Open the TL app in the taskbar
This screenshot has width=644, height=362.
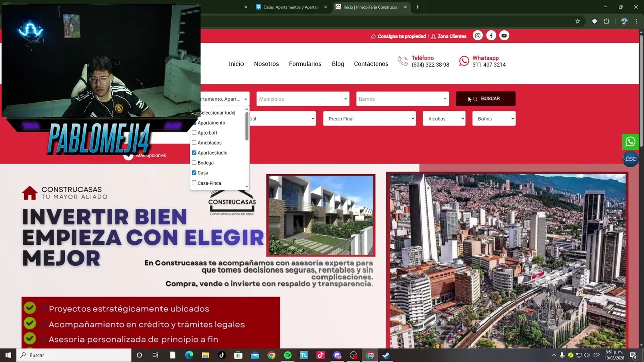tap(304, 355)
